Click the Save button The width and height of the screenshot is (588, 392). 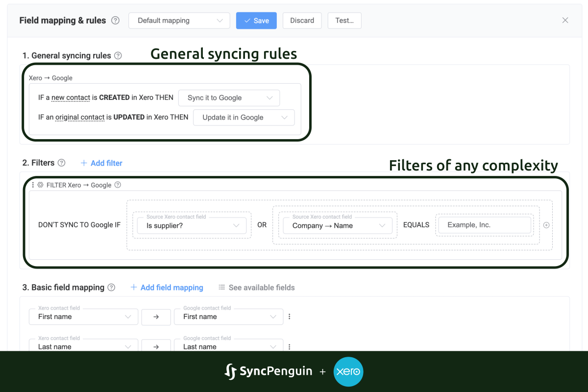[256, 21]
